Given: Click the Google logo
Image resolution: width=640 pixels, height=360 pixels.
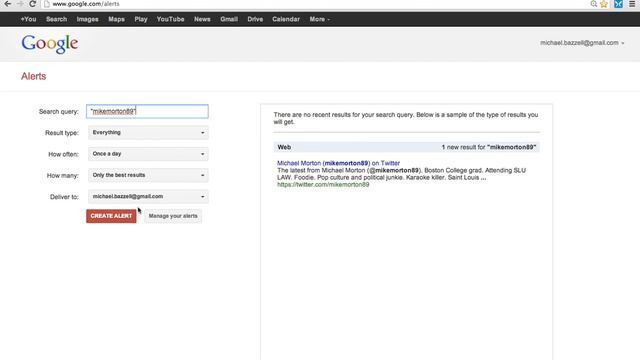Looking at the screenshot, I should pyautogui.click(x=50, y=44).
